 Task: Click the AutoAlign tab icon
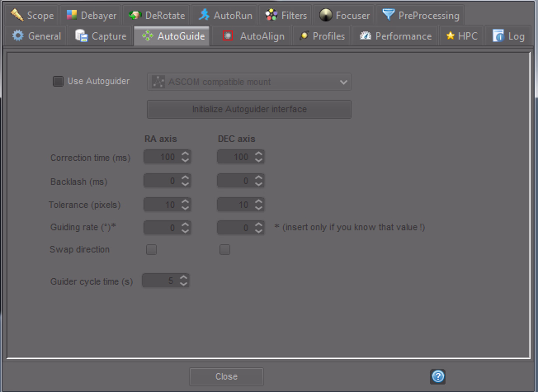(226, 36)
